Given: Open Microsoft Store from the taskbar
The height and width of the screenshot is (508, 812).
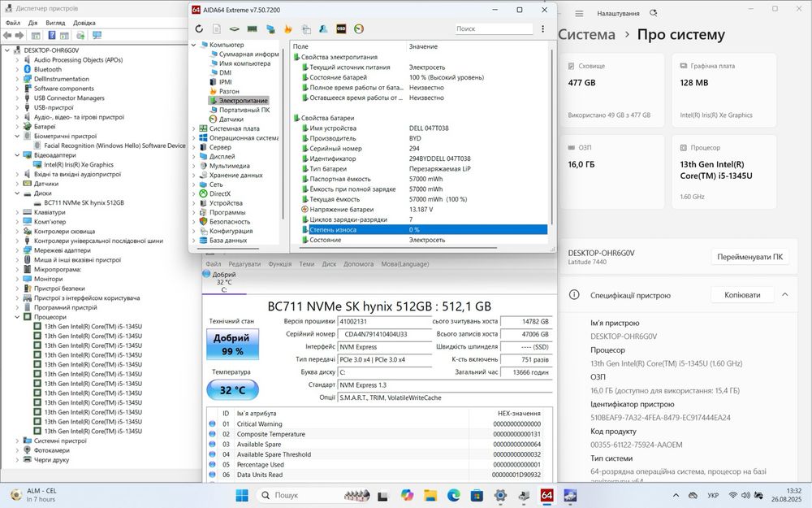Looking at the screenshot, I should click(x=477, y=495).
